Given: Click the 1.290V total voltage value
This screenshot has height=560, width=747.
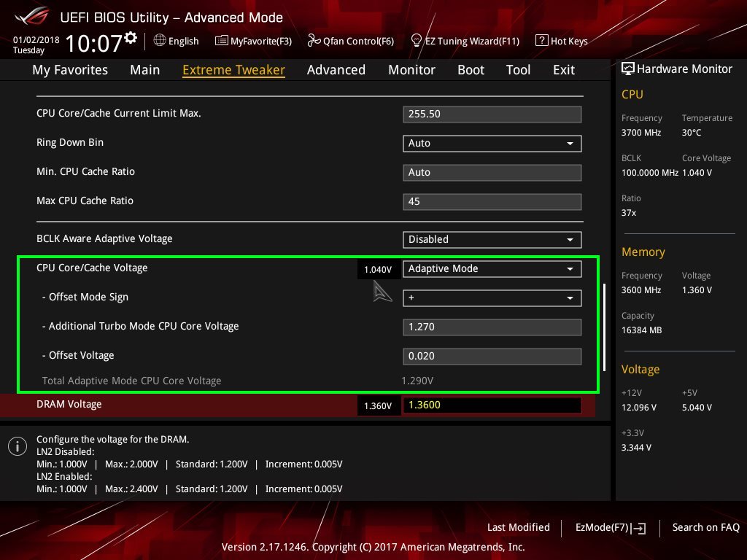Looking at the screenshot, I should click(x=417, y=381).
